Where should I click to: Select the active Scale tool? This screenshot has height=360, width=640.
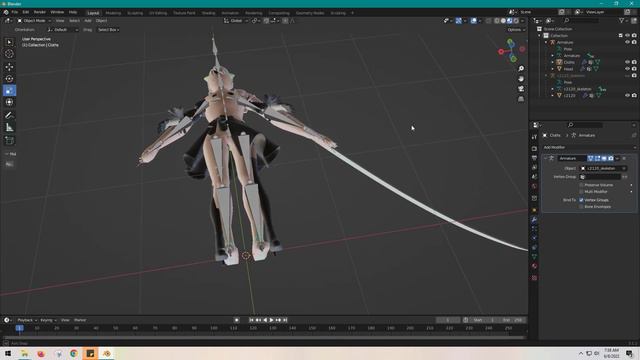tap(9, 90)
